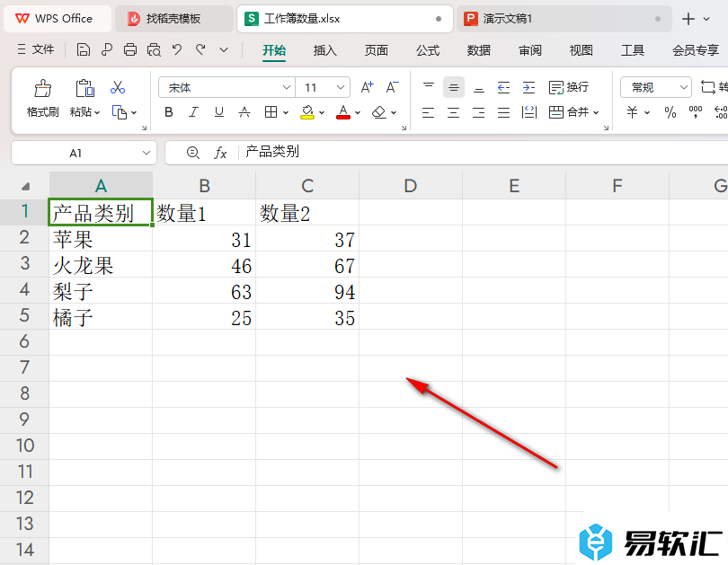Toggle bold formatting
The image size is (728, 565).
169,112
